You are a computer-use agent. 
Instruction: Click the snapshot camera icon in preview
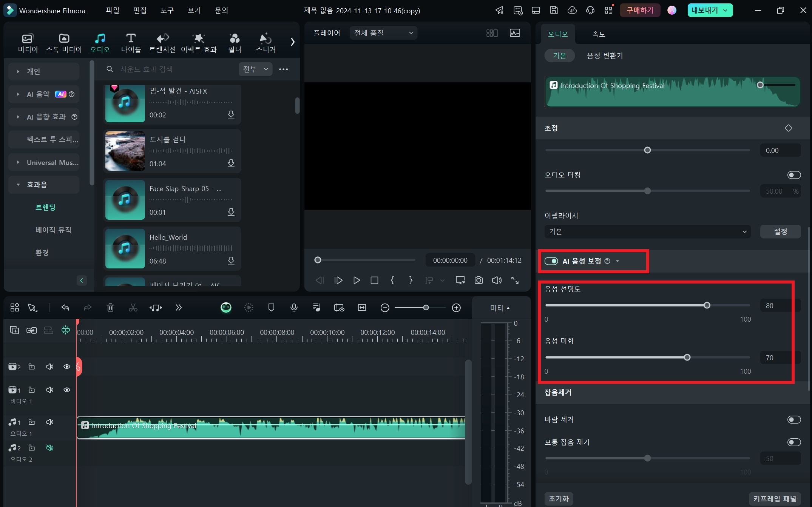click(x=479, y=280)
